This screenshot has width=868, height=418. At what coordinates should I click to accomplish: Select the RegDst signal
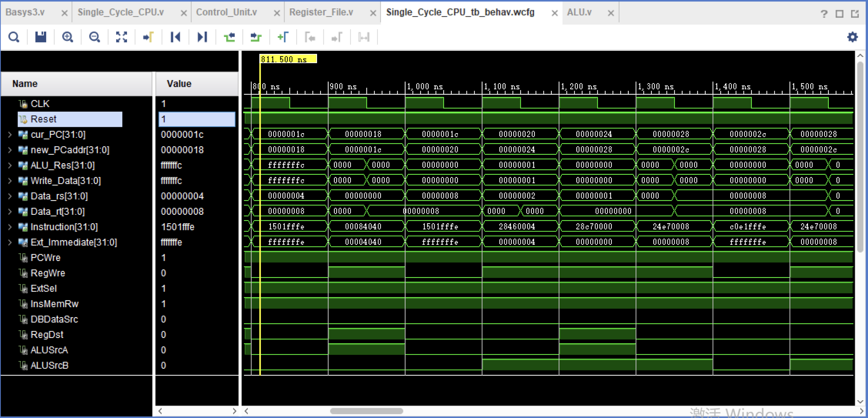click(47, 335)
